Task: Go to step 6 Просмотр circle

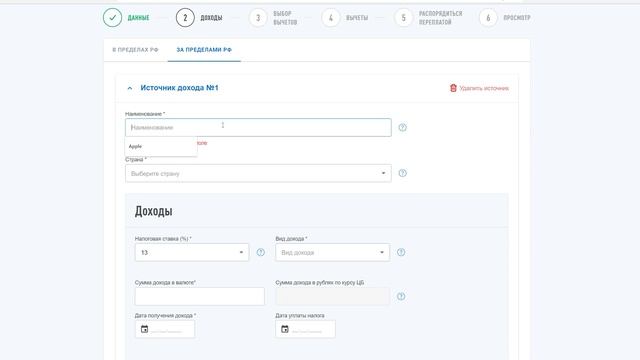Action: point(488,18)
